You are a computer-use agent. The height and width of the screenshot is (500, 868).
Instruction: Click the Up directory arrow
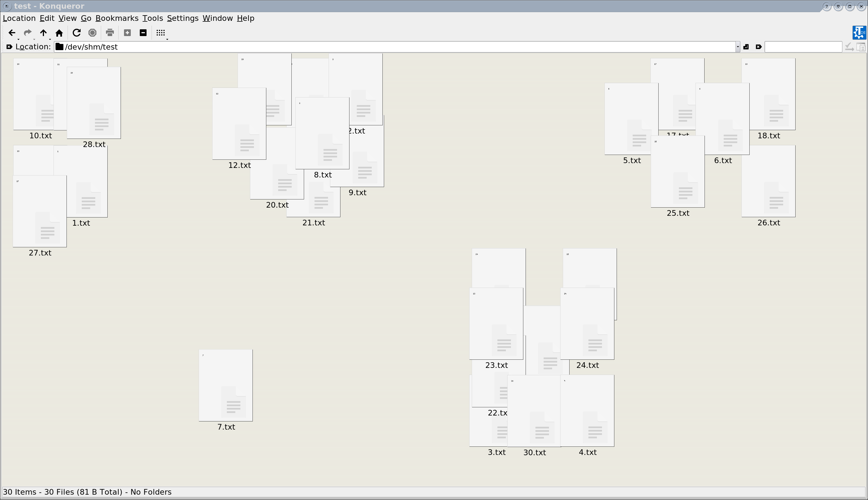point(43,33)
